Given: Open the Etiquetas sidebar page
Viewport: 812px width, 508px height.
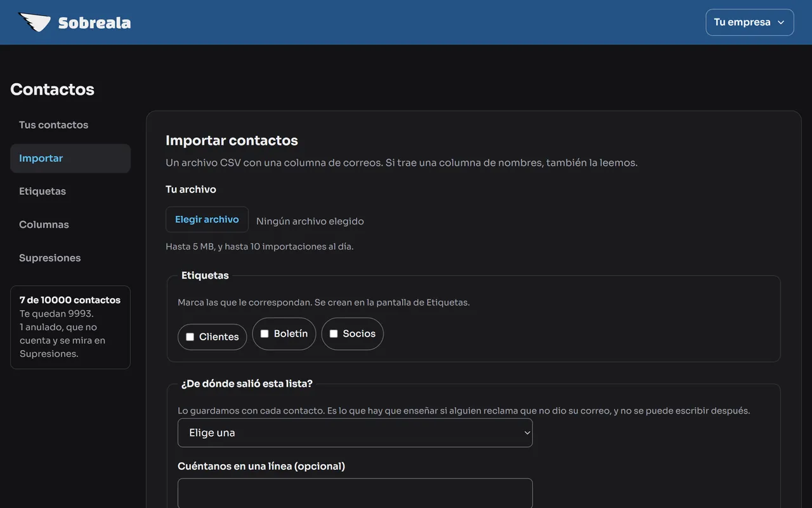Looking at the screenshot, I should click(70, 191).
